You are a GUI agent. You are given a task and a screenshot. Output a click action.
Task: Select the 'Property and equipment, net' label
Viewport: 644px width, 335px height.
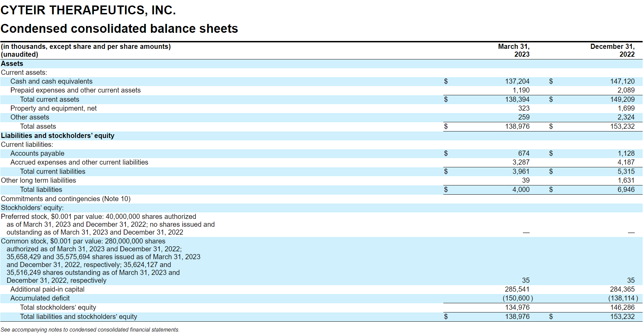54,108
